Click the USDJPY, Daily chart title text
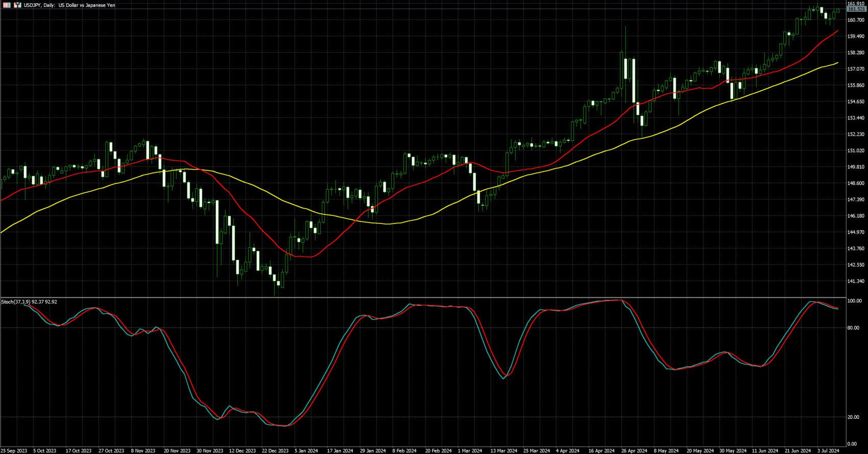Image resolution: width=868 pixels, height=454 pixels. pos(69,5)
